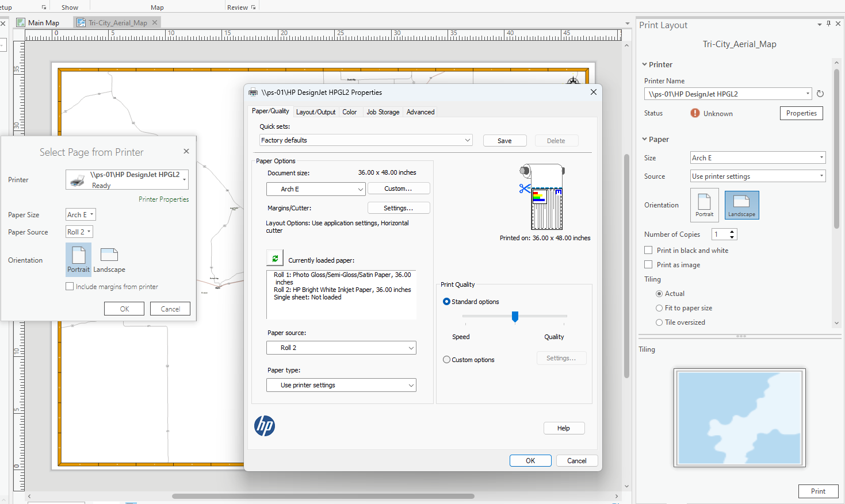Open the Size dropdown in Print Layout
Viewport: 845px width, 504px height.
coord(758,157)
